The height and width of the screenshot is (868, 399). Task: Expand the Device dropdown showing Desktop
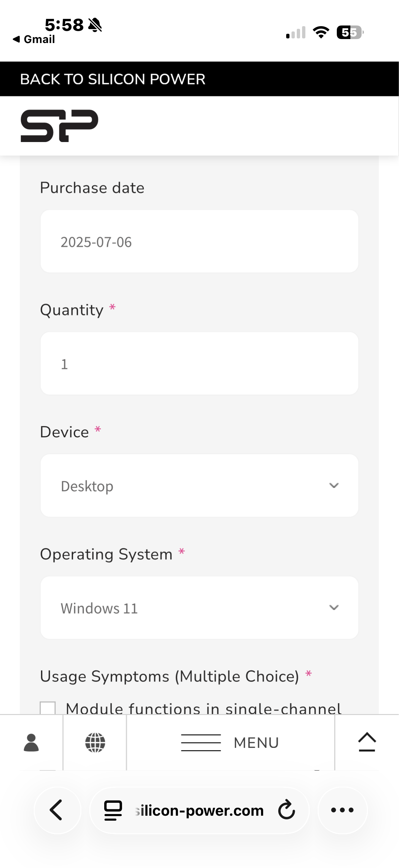pyautogui.click(x=199, y=486)
